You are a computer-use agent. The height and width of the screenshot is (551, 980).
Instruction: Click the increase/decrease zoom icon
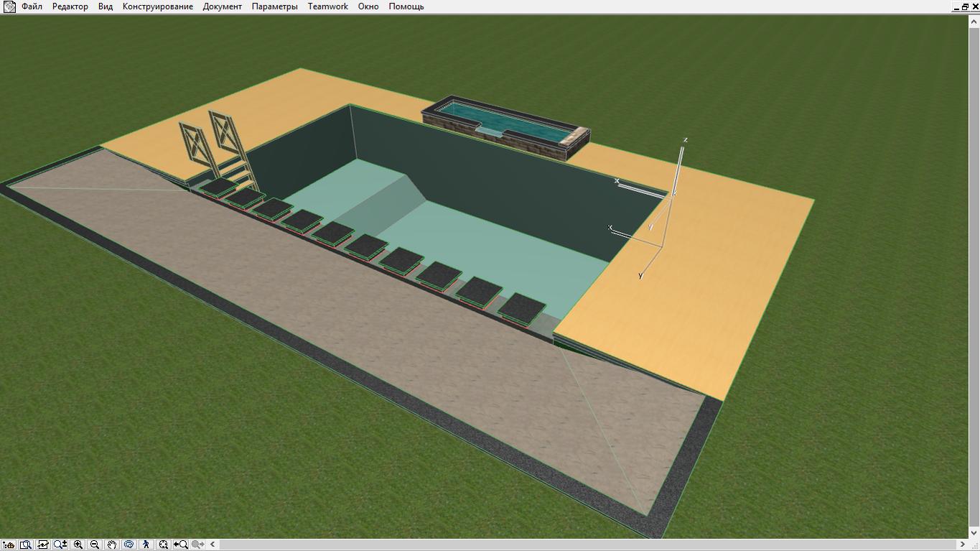pyautogui.click(x=60, y=545)
